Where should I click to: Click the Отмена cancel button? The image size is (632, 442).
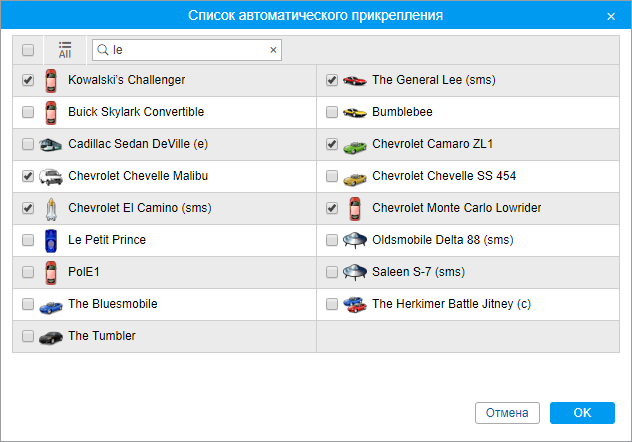tap(507, 413)
